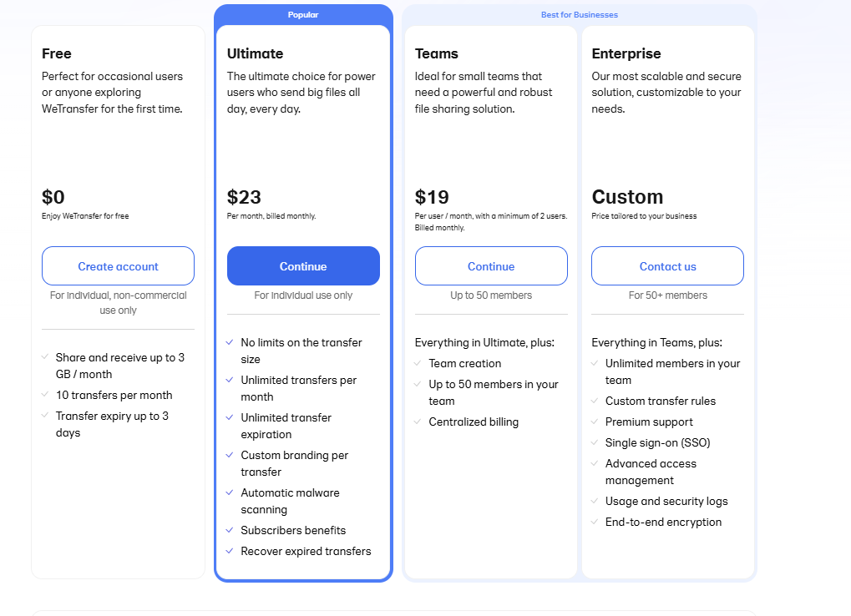Click 'Up to 50 members' note

click(x=491, y=295)
